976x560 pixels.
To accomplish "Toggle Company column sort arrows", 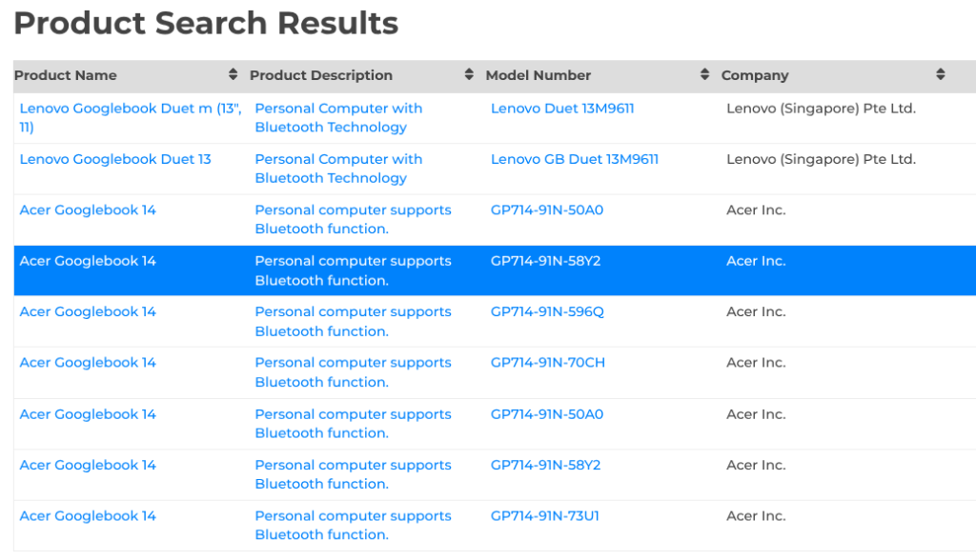I will point(941,74).
